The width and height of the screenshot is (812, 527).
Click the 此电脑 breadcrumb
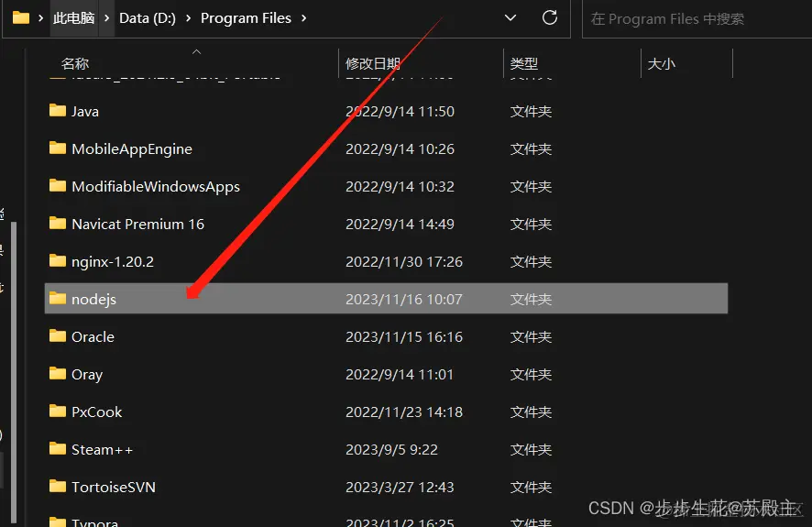[73, 18]
